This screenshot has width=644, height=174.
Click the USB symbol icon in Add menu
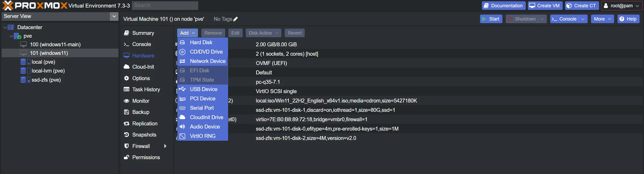182,89
